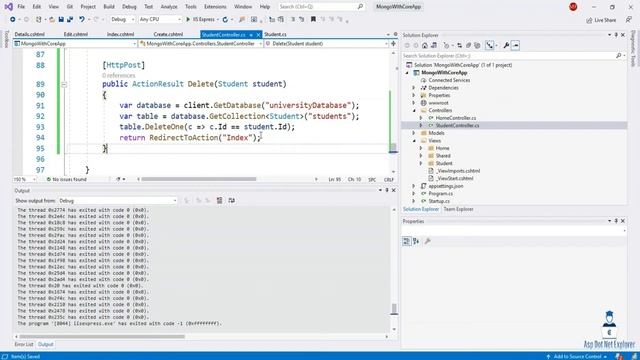Open the Delete(Student student) member dropdown
The height and width of the screenshot is (360, 640).
(326, 43)
